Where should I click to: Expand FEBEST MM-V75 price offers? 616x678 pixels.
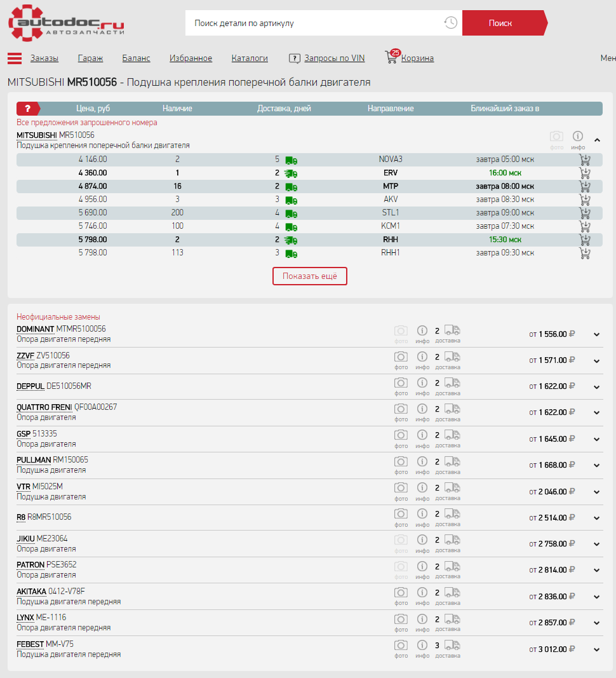coord(596,649)
